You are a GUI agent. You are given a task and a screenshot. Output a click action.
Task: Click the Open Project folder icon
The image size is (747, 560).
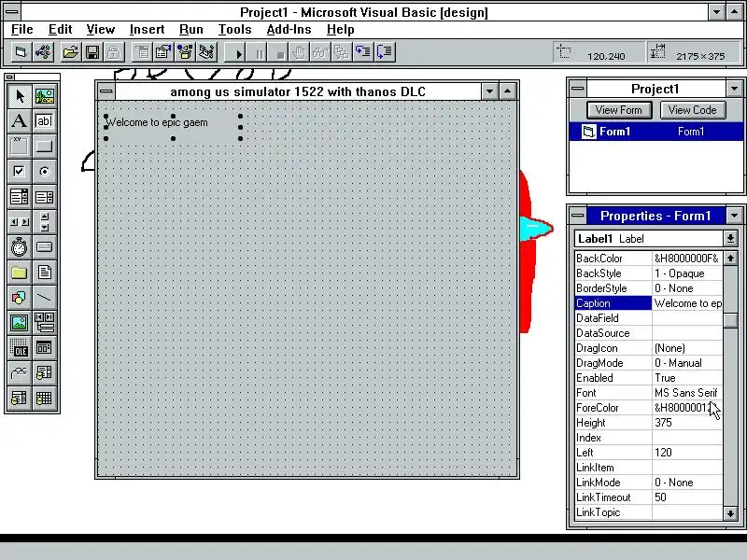point(71,52)
